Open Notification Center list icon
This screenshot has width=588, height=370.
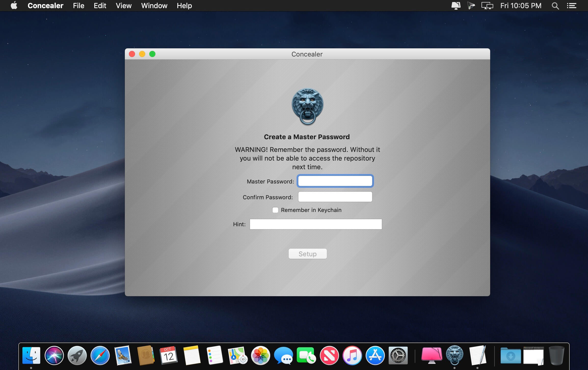[x=571, y=6]
